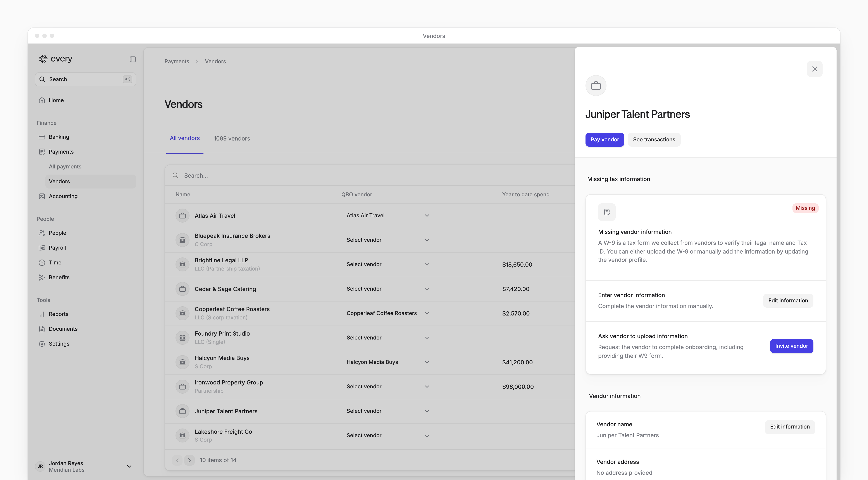Screen dimensions: 868x480
Task: Open Settings from the sidebar
Action: [x=86, y=344]
